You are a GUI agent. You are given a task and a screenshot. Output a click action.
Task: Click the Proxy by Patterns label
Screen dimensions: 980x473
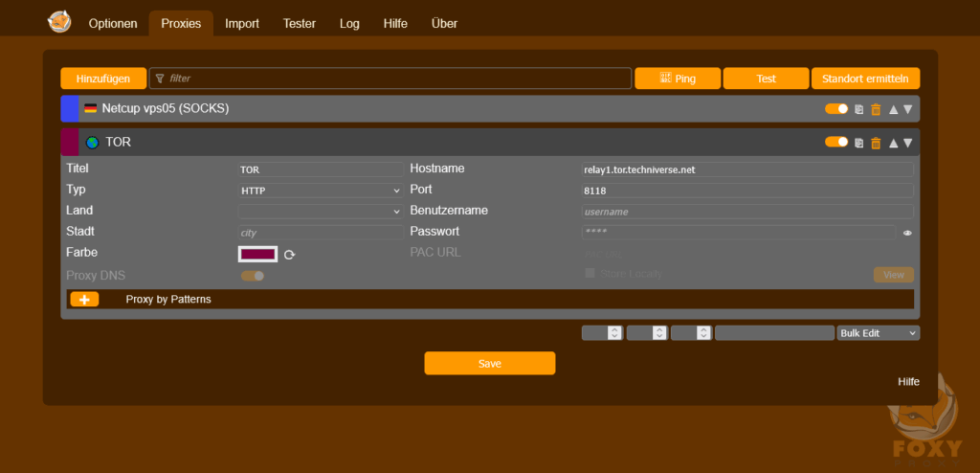pyautogui.click(x=168, y=299)
